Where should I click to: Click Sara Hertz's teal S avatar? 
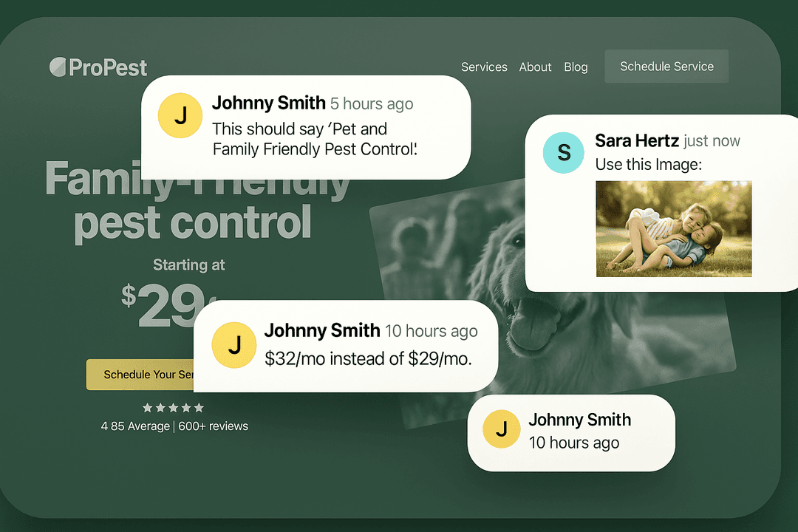click(565, 152)
